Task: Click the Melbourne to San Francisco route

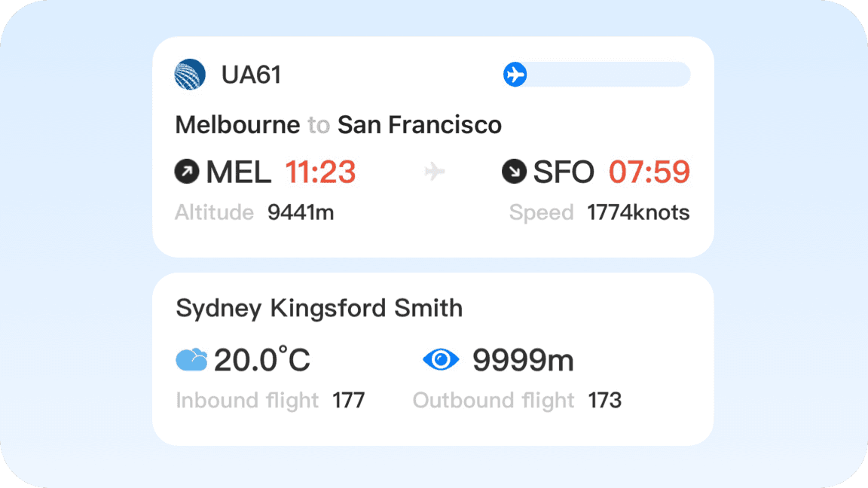Action: (338, 124)
